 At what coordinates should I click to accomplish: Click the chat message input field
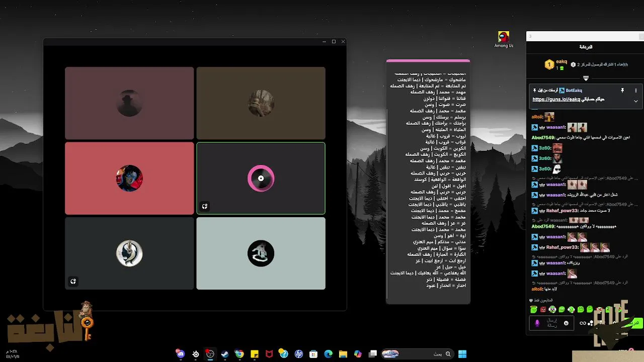point(551,323)
